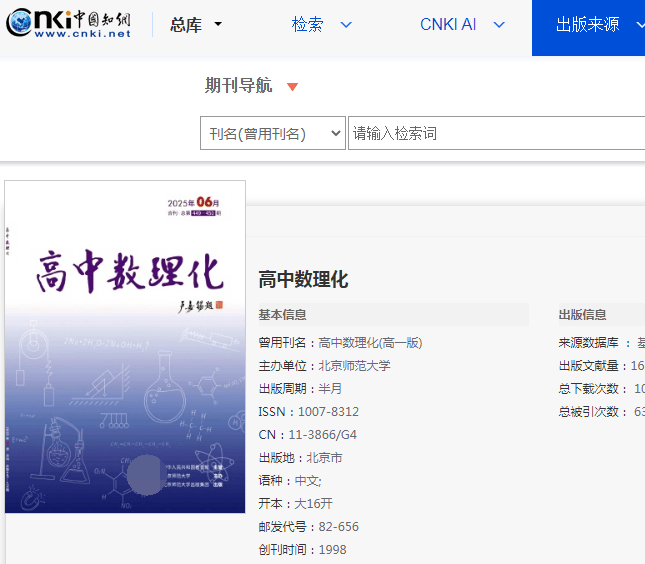The height and width of the screenshot is (564, 645).
Task: Click the red triangle beside 期刊导航
Action: (292, 87)
